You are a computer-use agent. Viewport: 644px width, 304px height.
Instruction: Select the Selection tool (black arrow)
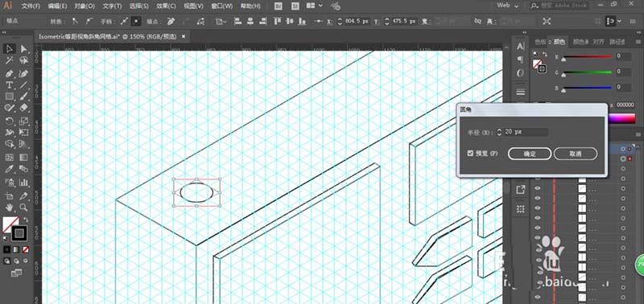pyautogui.click(x=9, y=49)
